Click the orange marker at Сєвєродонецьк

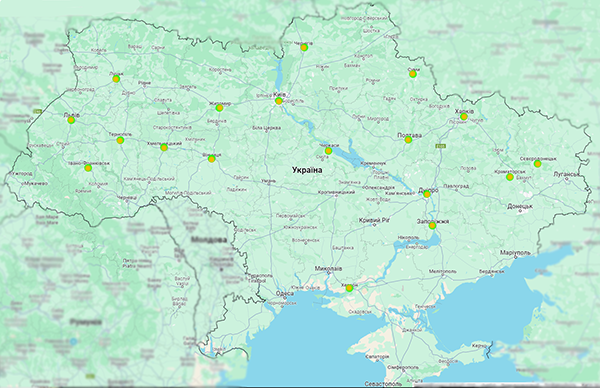[x=537, y=164]
